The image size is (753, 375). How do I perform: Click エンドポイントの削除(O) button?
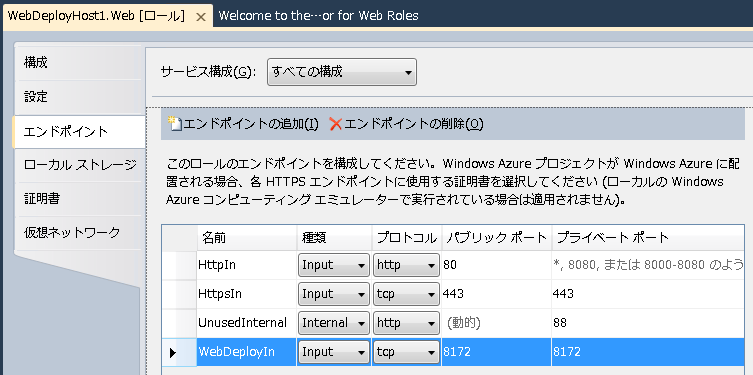point(406,124)
